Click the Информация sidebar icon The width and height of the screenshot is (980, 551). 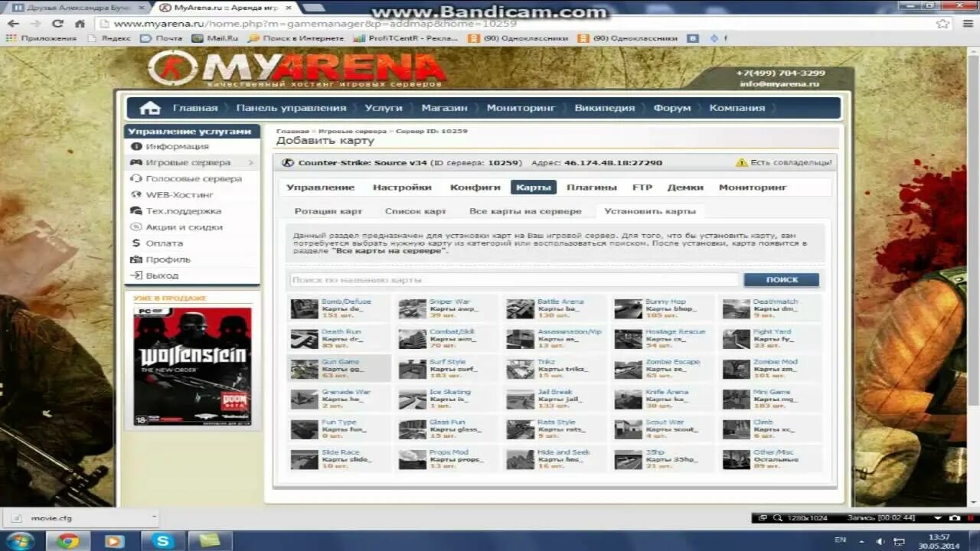[136, 146]
